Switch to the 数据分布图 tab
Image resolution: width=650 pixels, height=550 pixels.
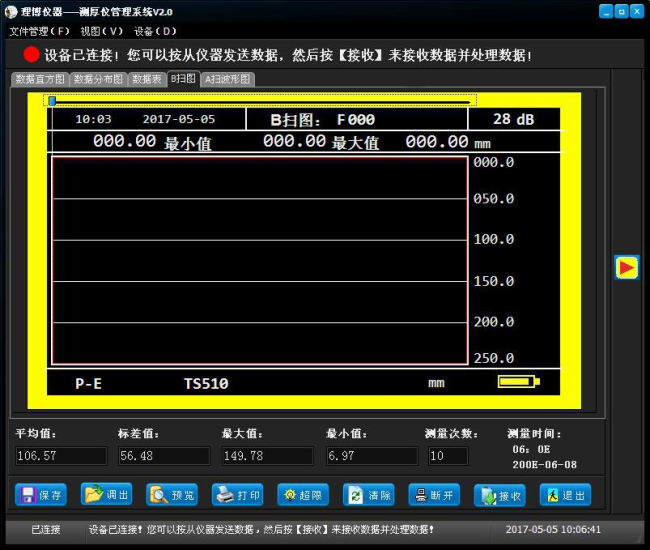[98, 79]
